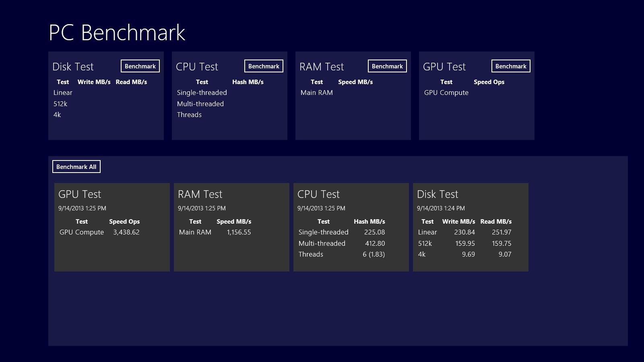Click the RAM result card timestamp
Viewport: 644px width, 362px height.
click(x=202, y=208)
